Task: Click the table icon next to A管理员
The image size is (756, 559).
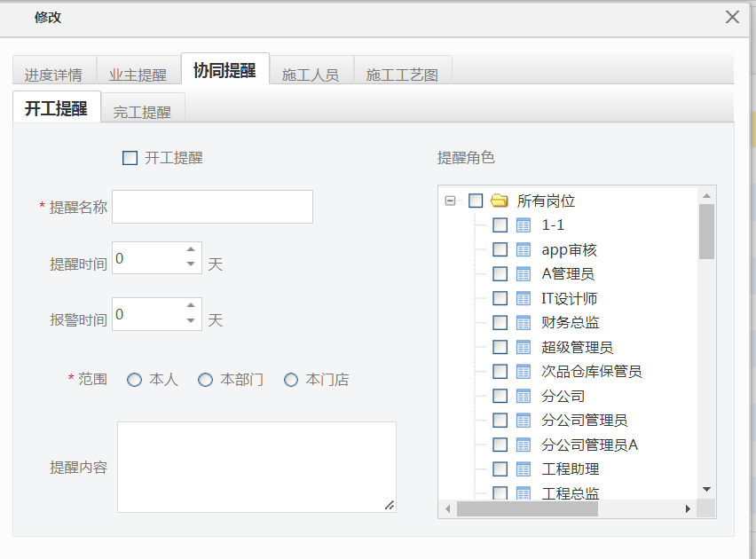Action: click(x=524, y=274)
